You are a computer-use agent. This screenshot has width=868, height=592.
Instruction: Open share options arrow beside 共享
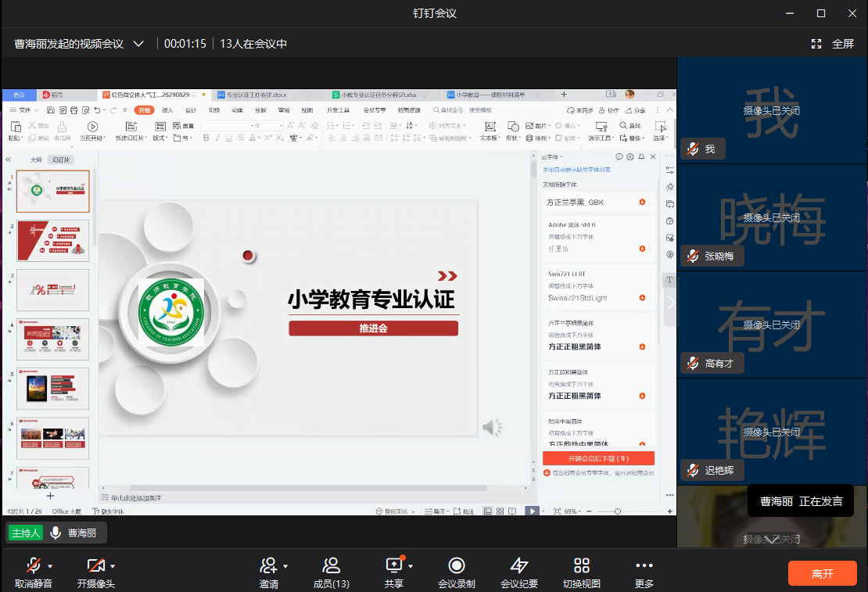pos(411,565)
